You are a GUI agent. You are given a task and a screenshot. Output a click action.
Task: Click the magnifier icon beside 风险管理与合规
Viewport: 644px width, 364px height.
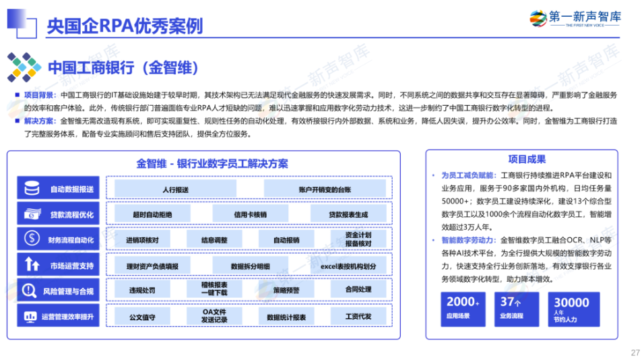[29, 291]
